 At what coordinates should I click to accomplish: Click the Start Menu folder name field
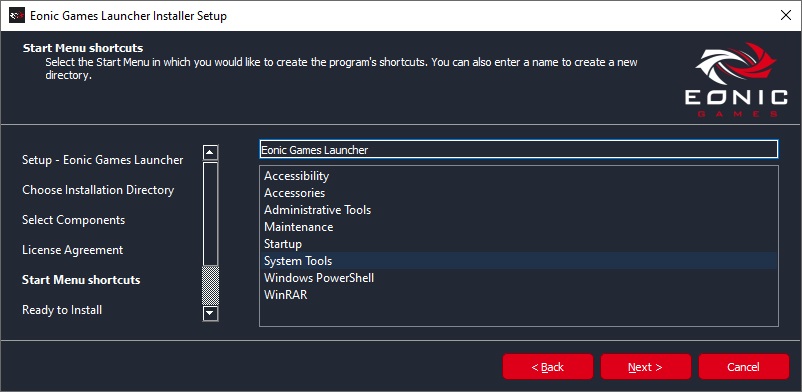pos(519,149)
